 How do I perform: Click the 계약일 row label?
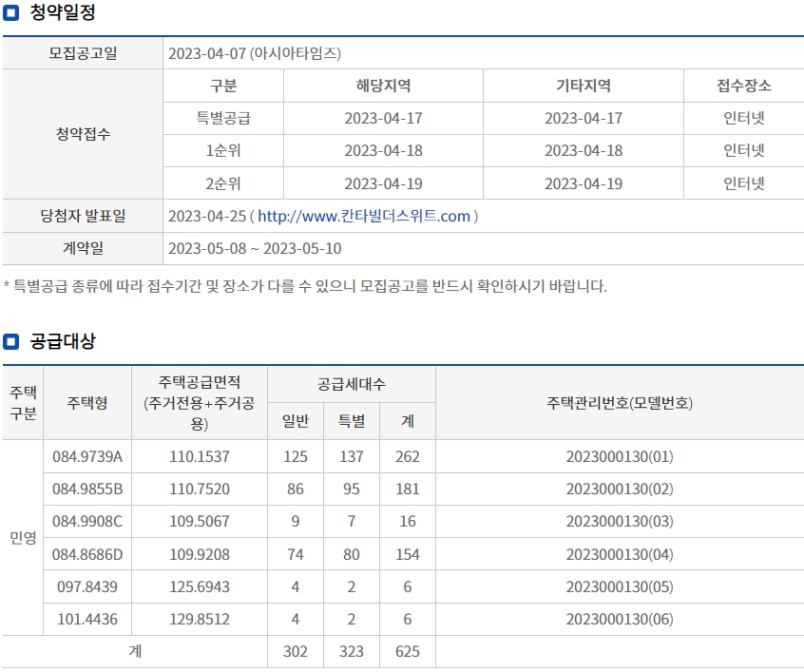83,248
